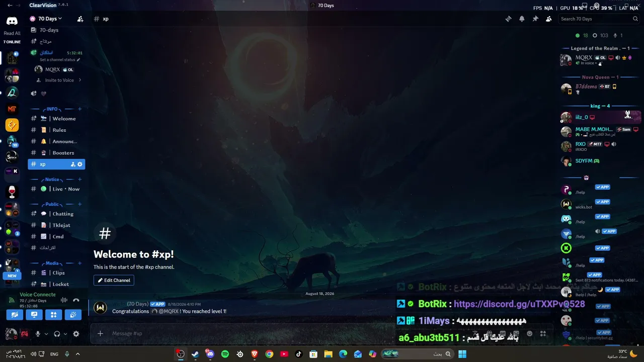Collapse the Notice category
Viewport: 644px width, 362px height.
click(52, 179)
